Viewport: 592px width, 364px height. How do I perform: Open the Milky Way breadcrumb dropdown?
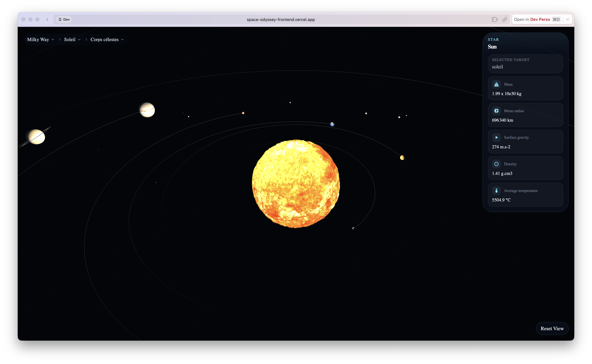point(40,39)
